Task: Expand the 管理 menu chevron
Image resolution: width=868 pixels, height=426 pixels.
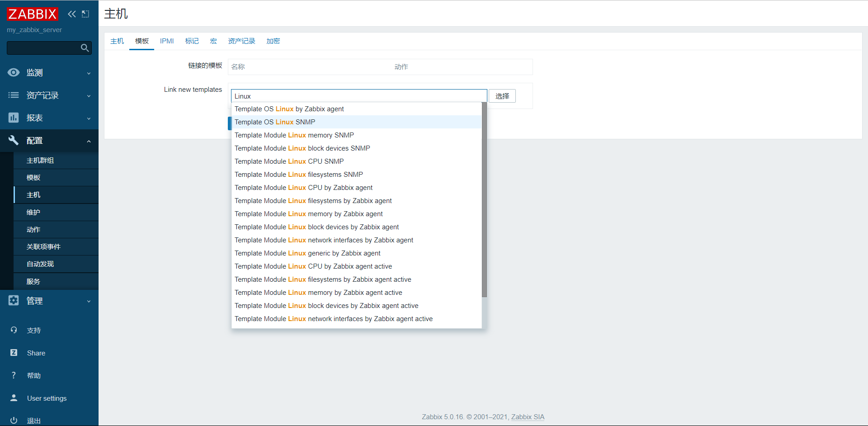Action: 89,301
